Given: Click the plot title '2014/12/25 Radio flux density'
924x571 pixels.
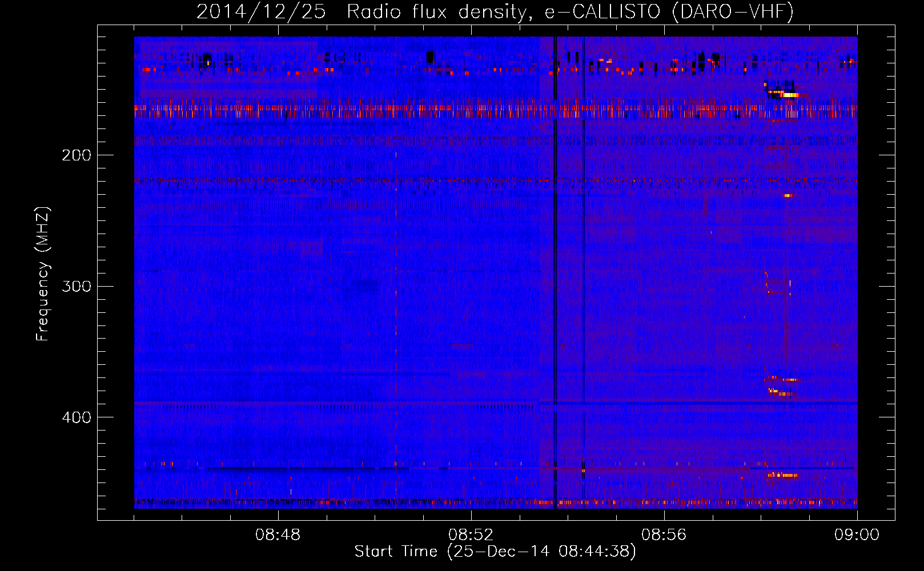Looking at the screenshot, I should [x=495, y=11].
